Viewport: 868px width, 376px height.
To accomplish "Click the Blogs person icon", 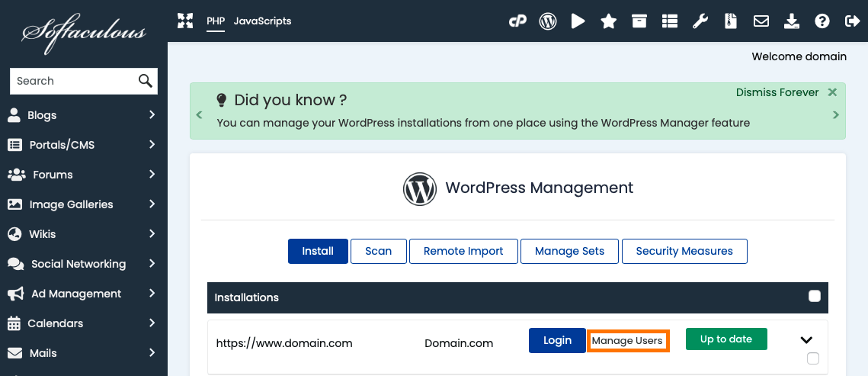I will pyautogui.click(x=14, y=115).
